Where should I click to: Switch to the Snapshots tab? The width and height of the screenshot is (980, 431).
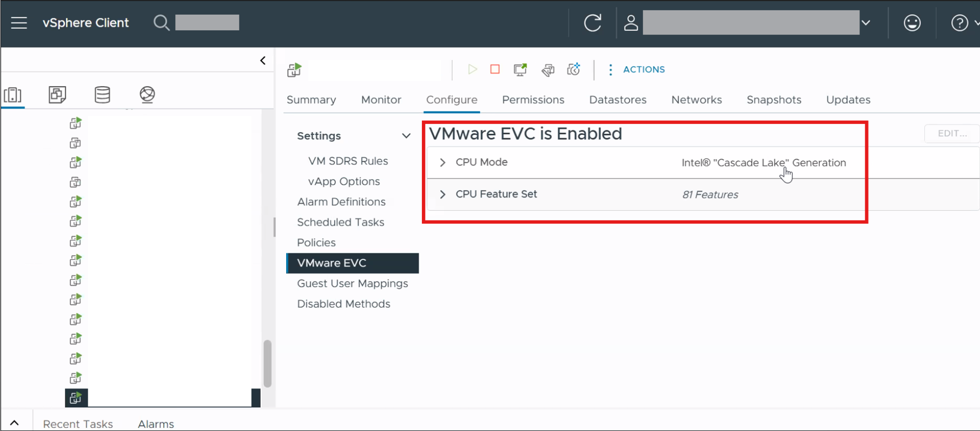(773, 100)
